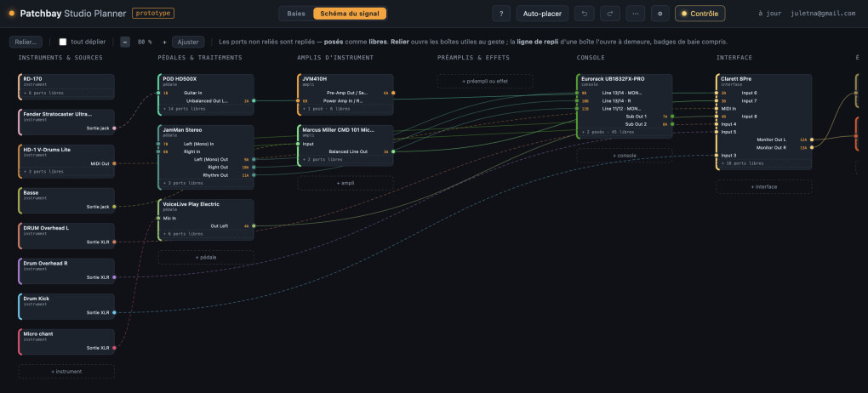Click the Clarett Monitor Out R port dot

click(812, 147)
